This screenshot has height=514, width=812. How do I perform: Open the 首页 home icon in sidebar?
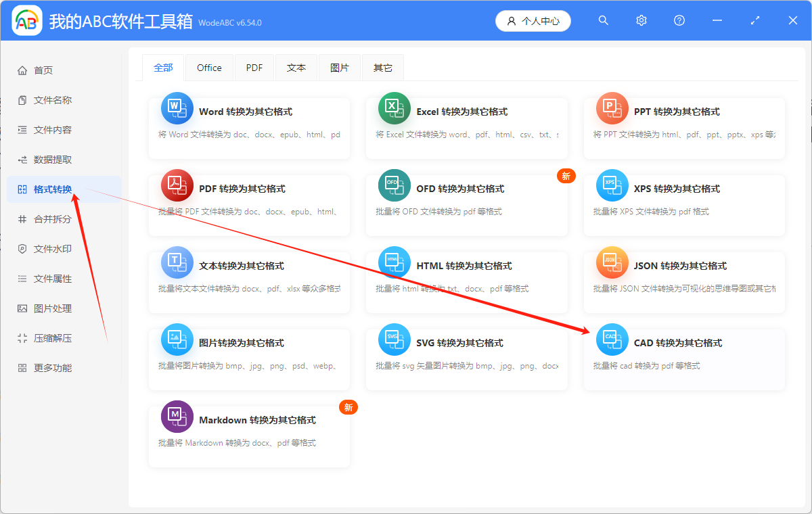click(23, 70)
